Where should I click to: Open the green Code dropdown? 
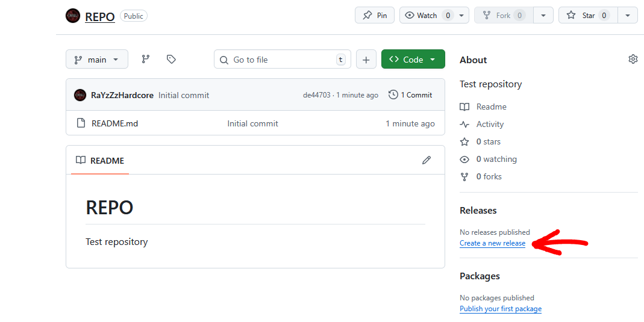pyautogui.click(x=413, y=60)
